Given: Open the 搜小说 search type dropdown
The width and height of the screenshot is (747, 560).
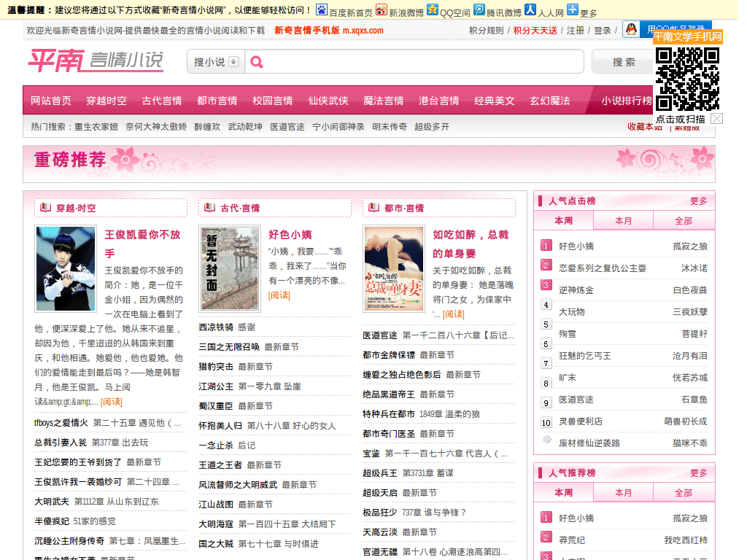Looking at the screenshot, I should 216,62.
